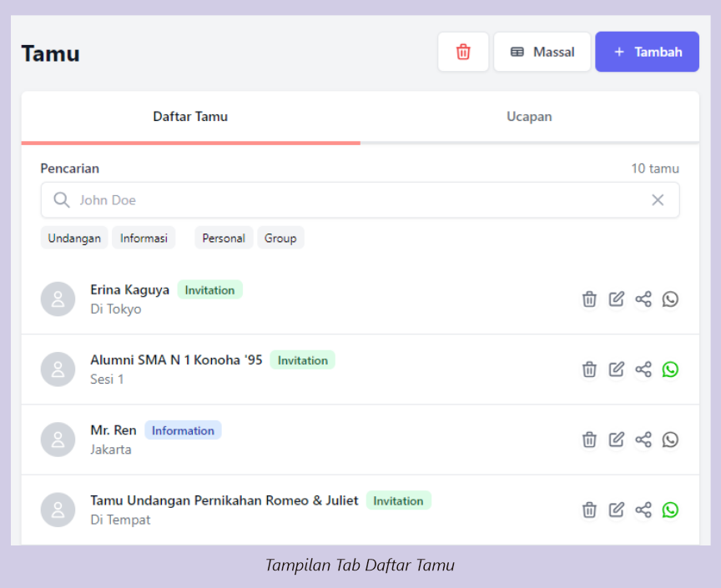721x588 pixels.
Task: Open the Massal bulk option
Action: pos(542,52)
